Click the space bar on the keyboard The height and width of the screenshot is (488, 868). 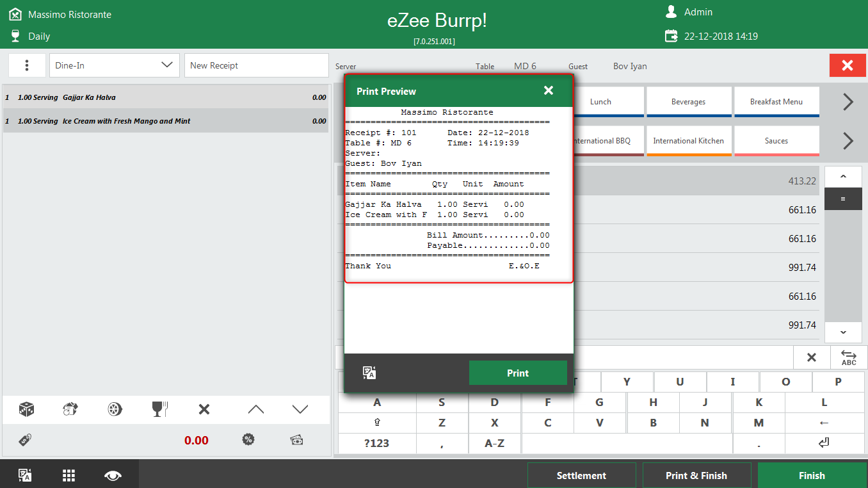(627, 443)
